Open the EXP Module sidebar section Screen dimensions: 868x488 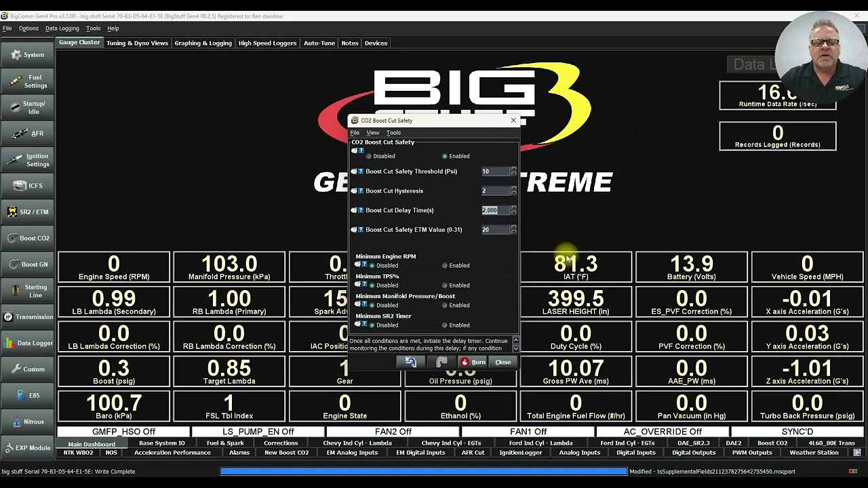[28, 448]
